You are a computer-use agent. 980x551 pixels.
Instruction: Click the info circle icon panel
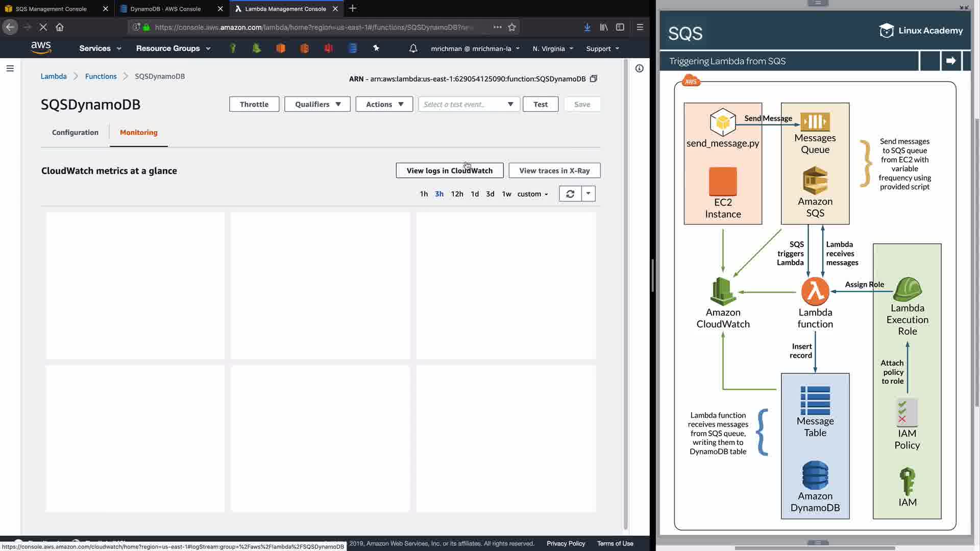pos(639,68)
